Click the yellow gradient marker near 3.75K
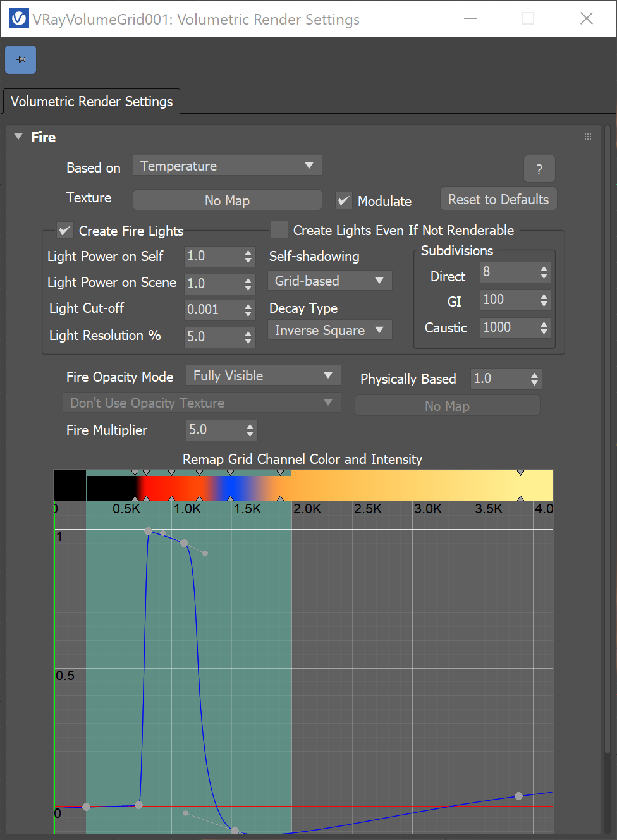 coord(520,473)
